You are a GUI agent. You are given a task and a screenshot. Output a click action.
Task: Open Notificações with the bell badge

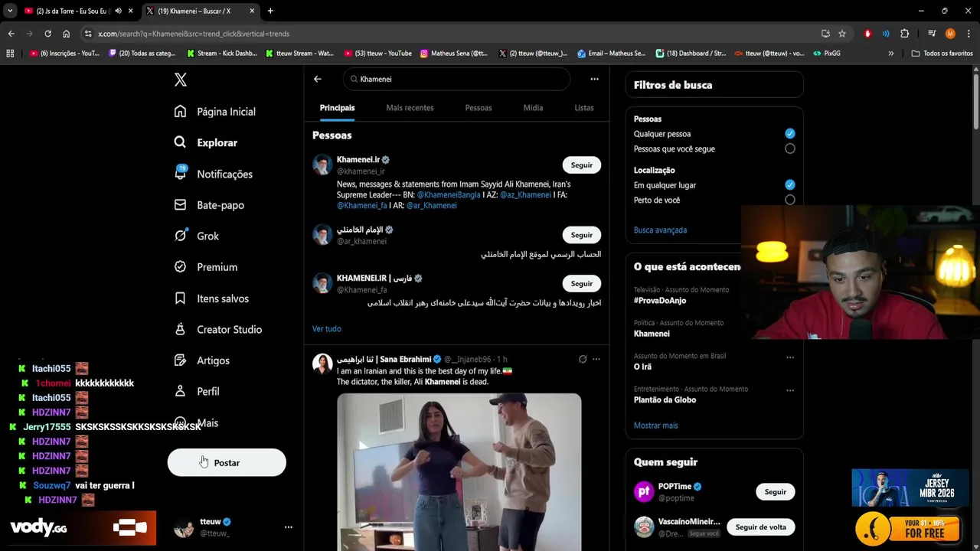(214, 174)
